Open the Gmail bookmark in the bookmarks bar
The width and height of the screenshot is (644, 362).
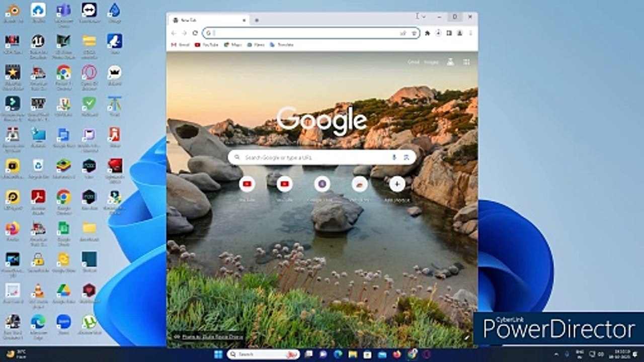[x=181, y=45]
